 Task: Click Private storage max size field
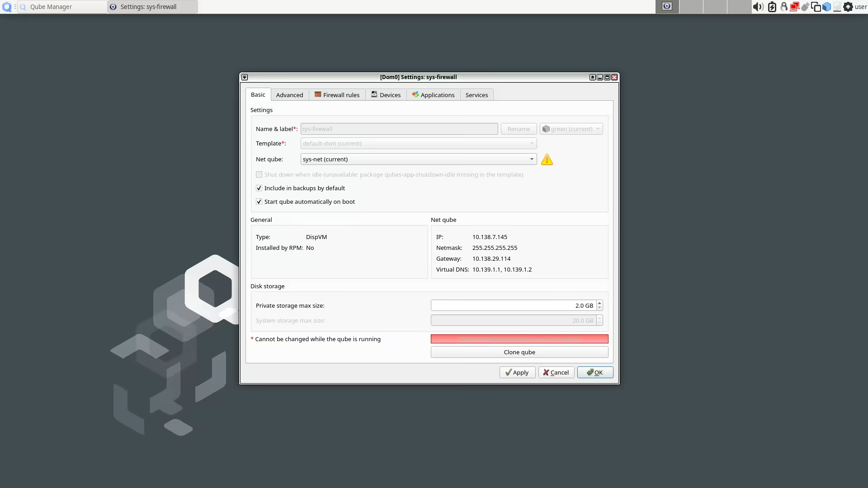pyautogui.click(x=513, y=305)
